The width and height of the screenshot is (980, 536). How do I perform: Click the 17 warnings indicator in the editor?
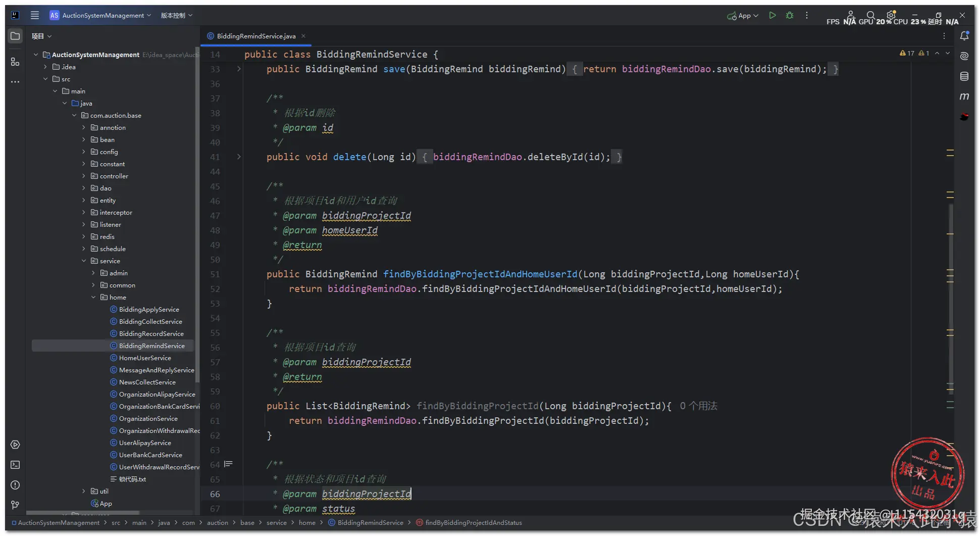coord(907,53)
